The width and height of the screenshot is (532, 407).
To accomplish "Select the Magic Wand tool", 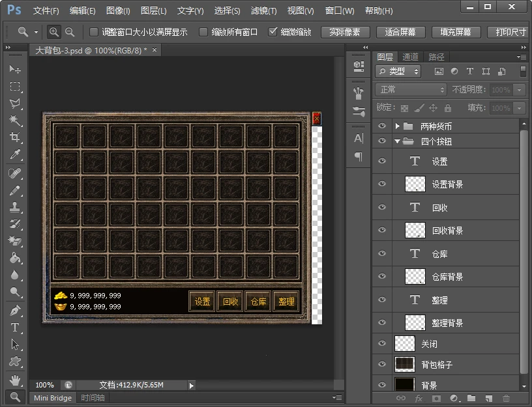I will click(x=15, y=120).
